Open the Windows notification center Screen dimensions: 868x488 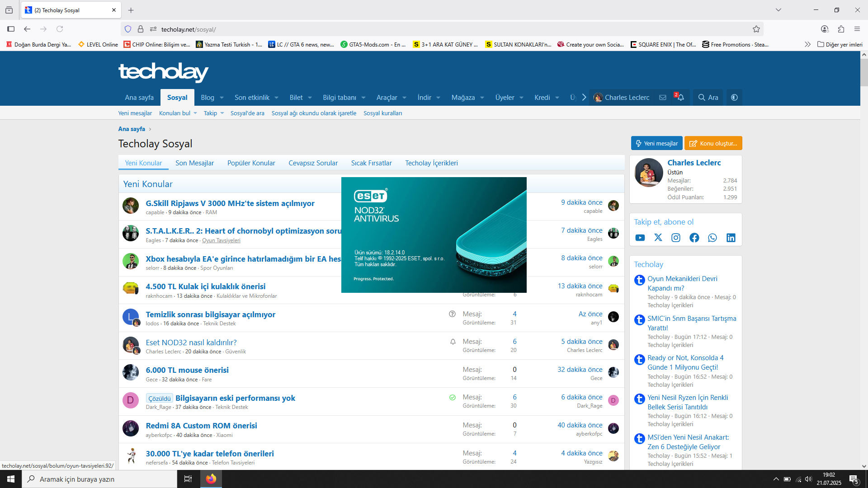[854, 479]
